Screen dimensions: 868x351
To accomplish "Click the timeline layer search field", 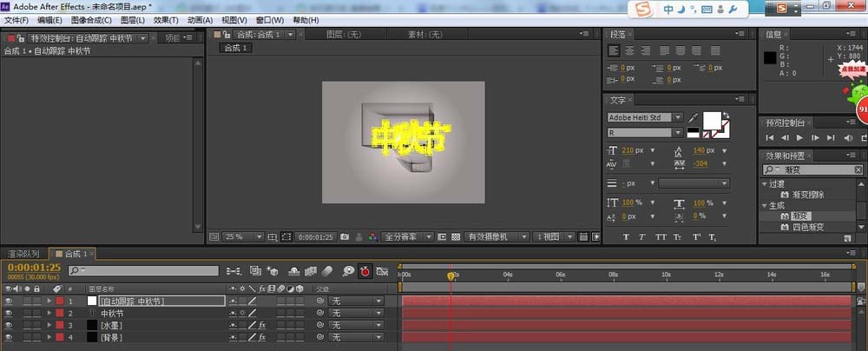I will 143,271.
